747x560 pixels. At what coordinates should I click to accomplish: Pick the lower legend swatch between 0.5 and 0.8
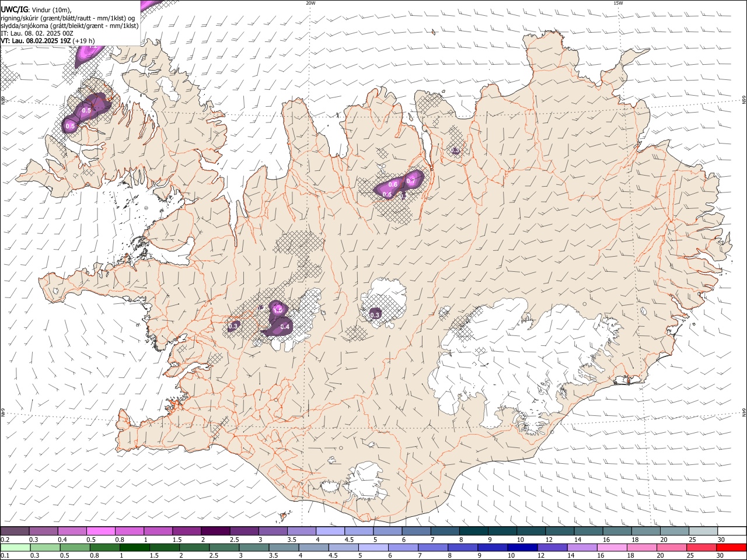(75, 547)
